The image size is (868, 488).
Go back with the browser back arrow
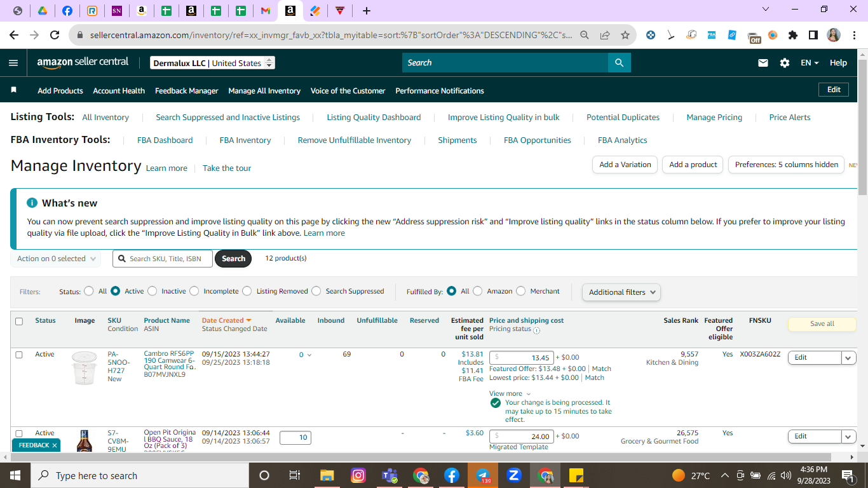14,35
